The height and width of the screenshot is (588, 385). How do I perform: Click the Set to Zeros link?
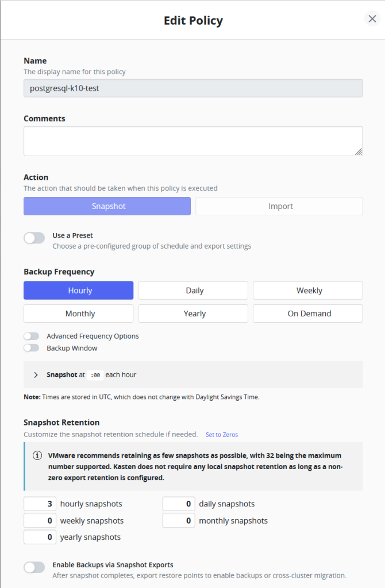(222, 435)
